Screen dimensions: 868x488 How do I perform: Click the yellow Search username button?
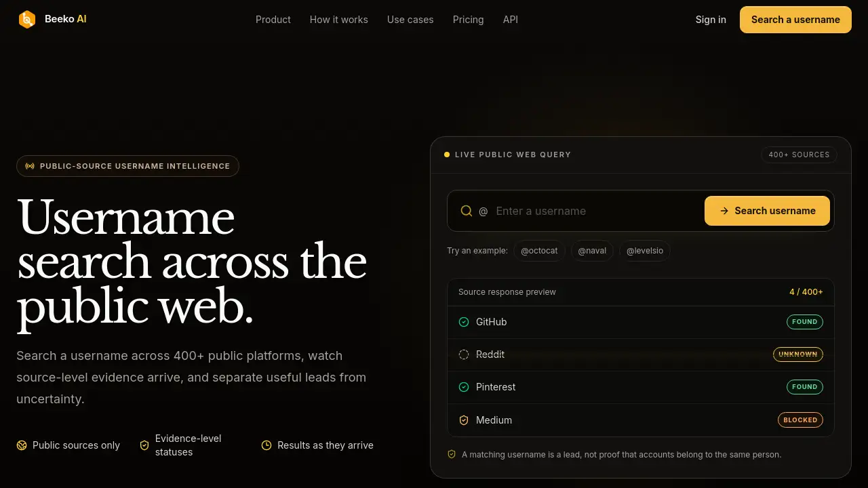coord(767,211)
